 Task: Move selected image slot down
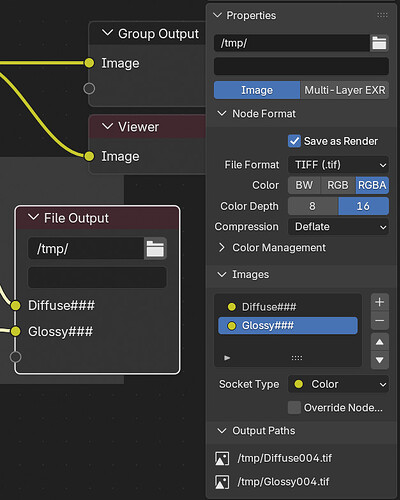click(380, 360)
